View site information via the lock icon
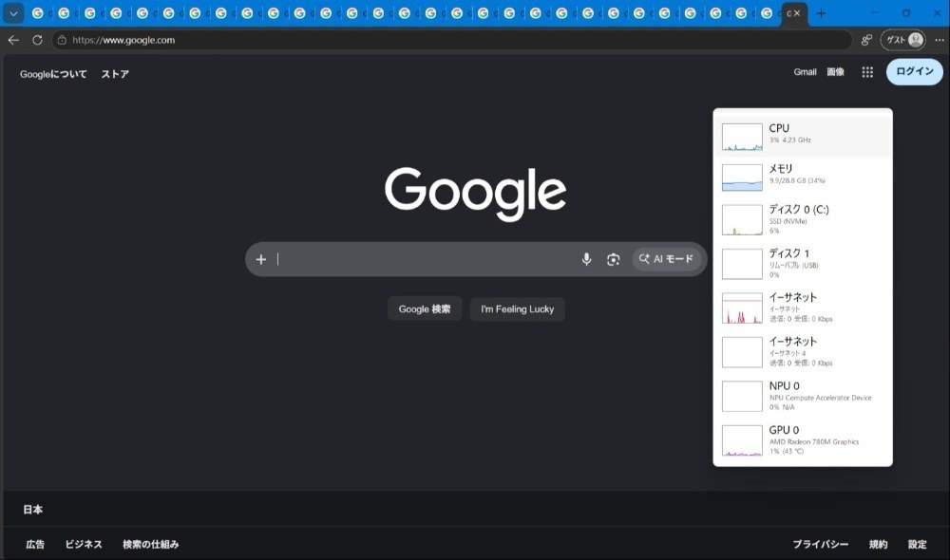The width and height of the screenshot is (950, 560). pos(62,40)
